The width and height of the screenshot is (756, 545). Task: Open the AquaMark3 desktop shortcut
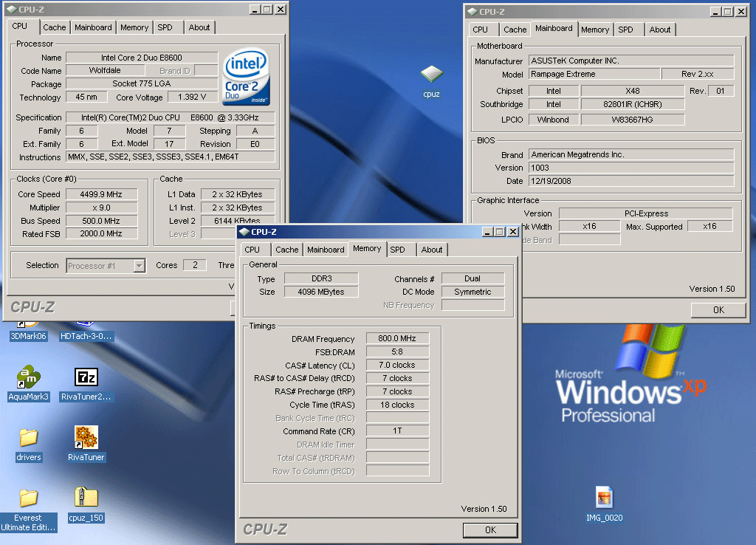click(29, 378)
